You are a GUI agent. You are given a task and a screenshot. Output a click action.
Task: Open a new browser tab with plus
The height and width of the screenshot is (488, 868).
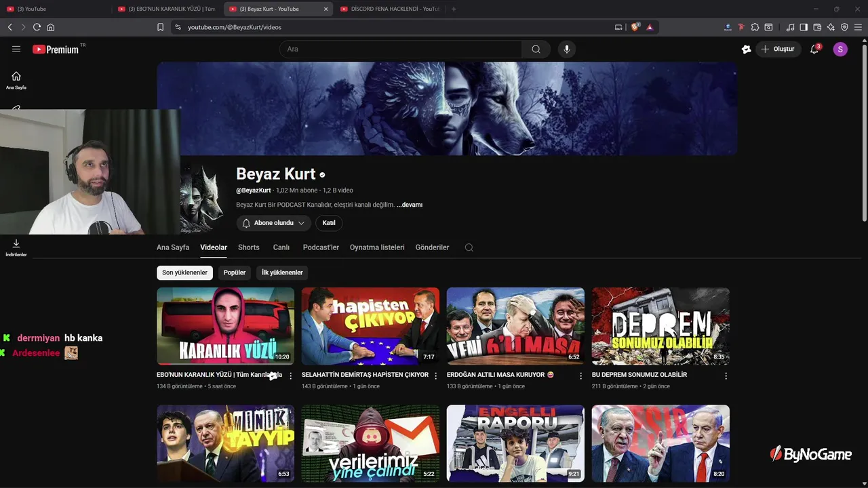(454, 9)
